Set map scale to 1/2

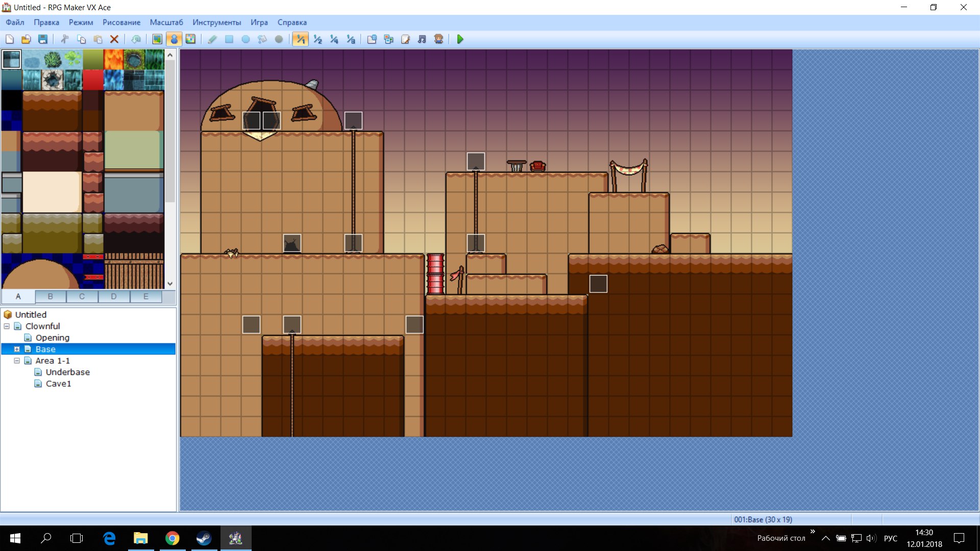[317, 39]
